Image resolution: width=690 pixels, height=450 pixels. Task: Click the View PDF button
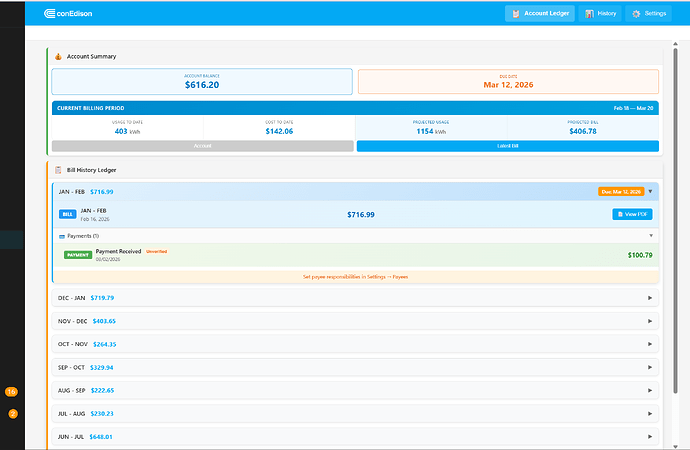[632, 214]
